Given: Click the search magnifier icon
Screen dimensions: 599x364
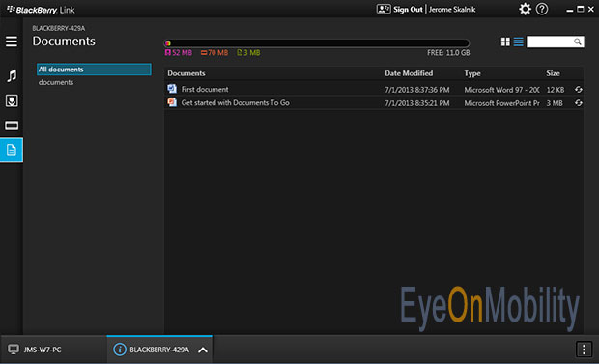Looking at the screenshot, I should (x=577, y=42).
